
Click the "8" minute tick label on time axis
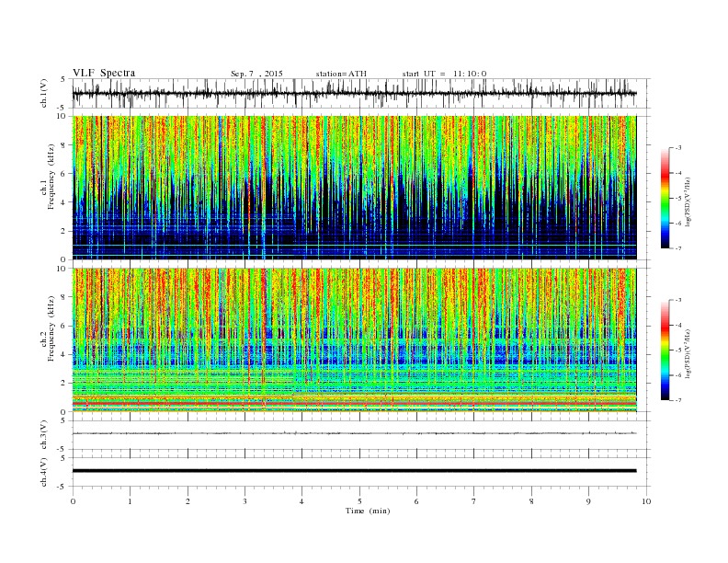click(x=531, y=501)
